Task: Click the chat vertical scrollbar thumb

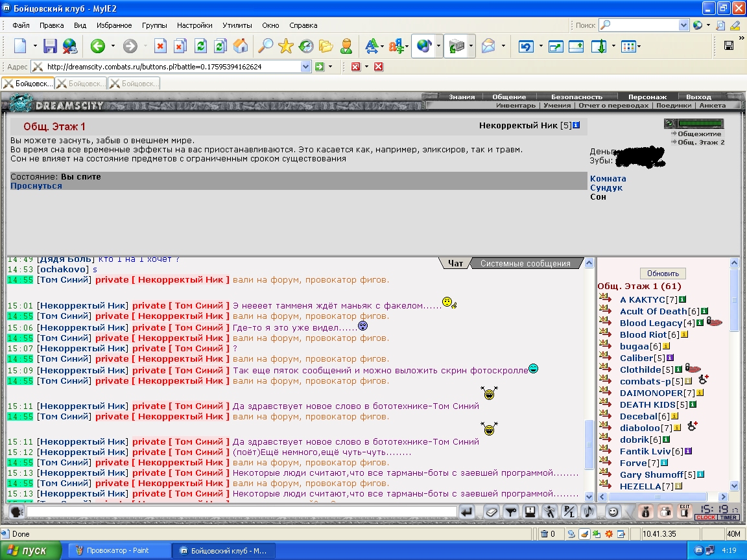Action: (x=589, y=444)
